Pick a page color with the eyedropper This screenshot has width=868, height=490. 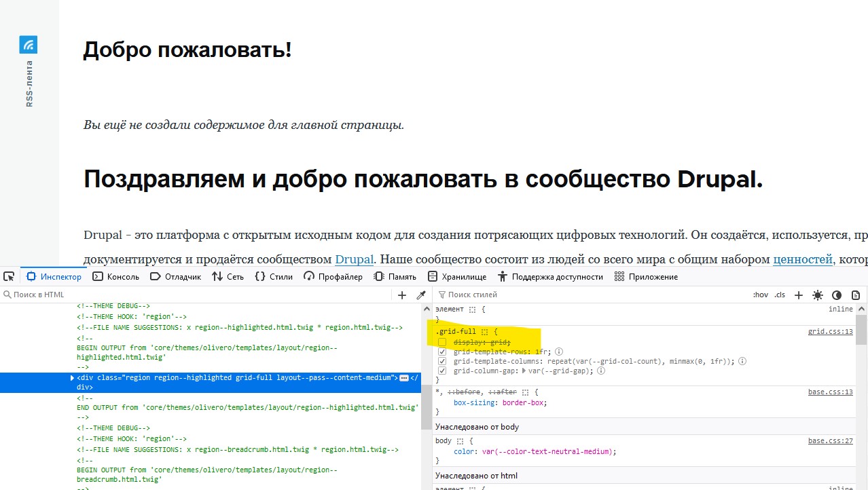(421, 295)
